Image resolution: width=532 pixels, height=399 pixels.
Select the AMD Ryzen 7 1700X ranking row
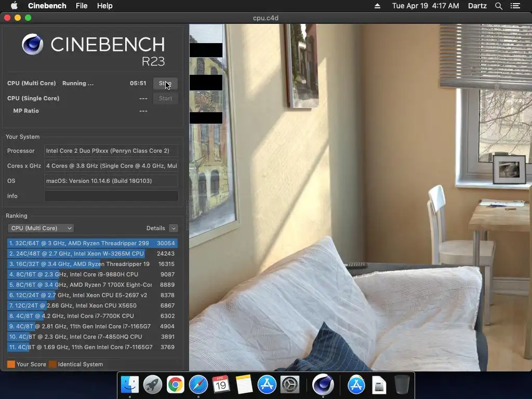click(x=92, y=285)
